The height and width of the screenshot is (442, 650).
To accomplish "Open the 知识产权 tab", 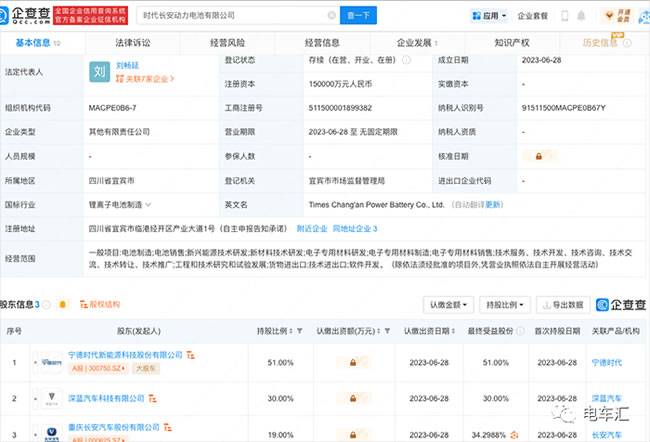I will click(513, 43).
